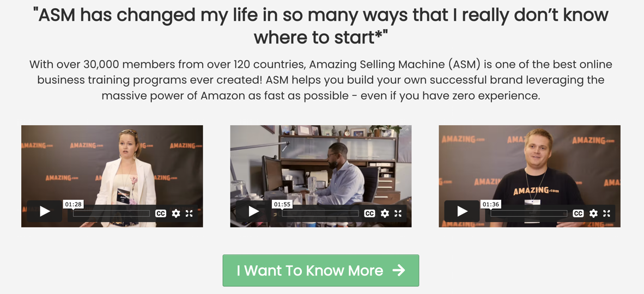Play the man at desk video
The height and width of the screenshot is (294, 644).
point(253,211)
